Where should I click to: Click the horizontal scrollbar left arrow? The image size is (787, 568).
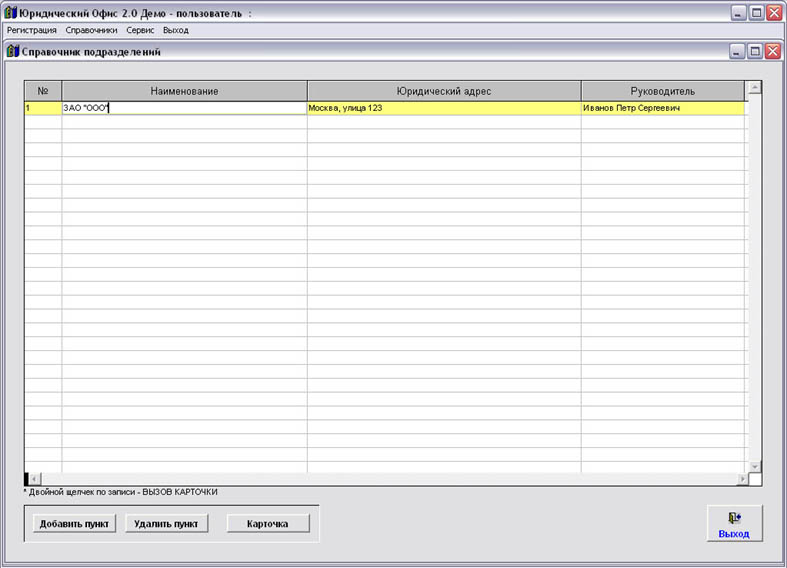(x=35, y=479)
